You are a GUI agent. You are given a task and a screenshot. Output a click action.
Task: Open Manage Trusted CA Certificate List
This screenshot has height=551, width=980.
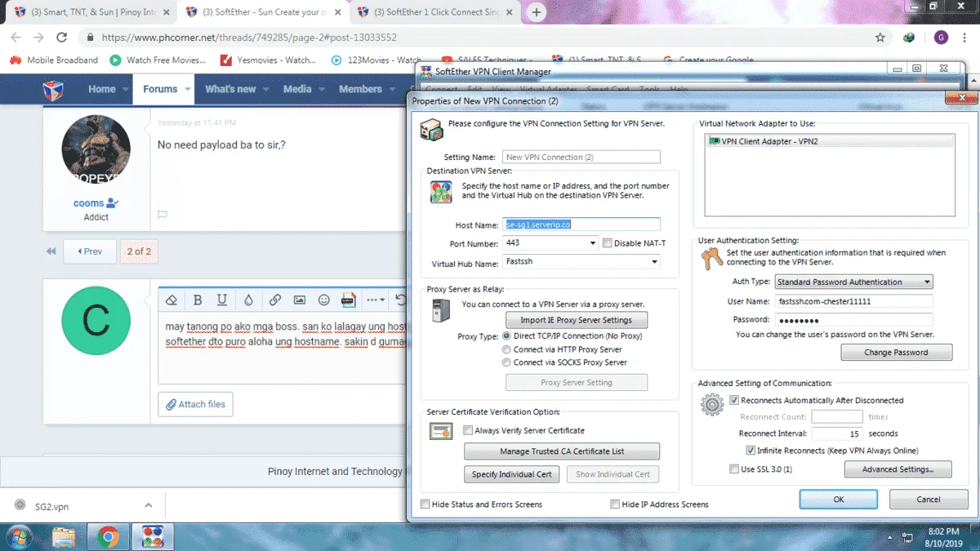562,451
